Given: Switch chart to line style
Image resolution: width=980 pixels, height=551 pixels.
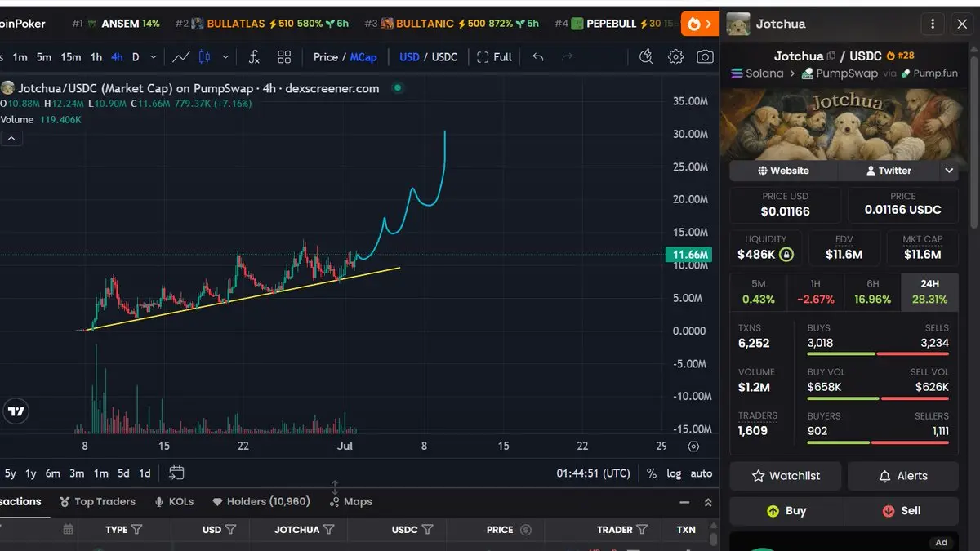Looking at the screenshot, I should point(181,57).
